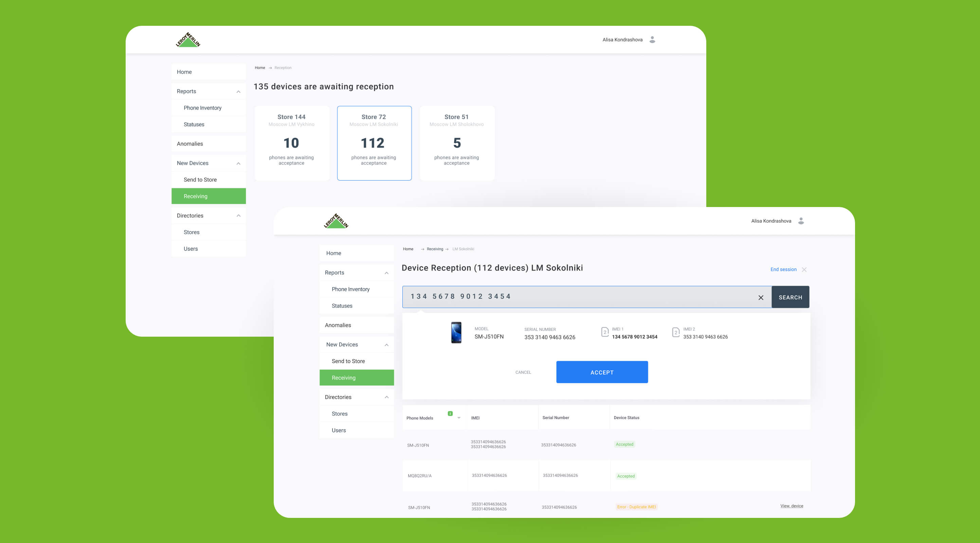The image size is (980, 543).
Task: Click the View device link
Action: pyautogui.click(x=791, y=506)
